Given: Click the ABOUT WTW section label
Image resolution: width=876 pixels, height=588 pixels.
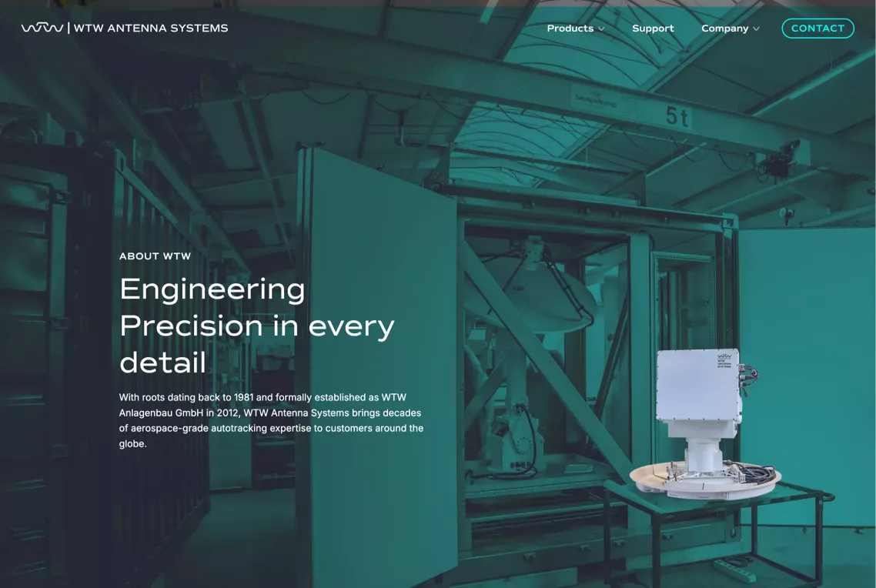Looking at the screenshot, I should click(155, 256).
